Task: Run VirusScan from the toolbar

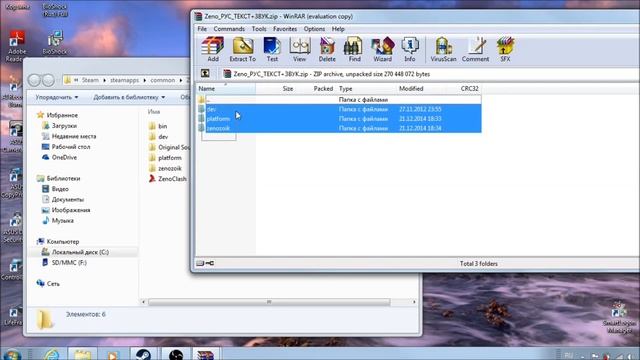Action: tap(443, 49)
